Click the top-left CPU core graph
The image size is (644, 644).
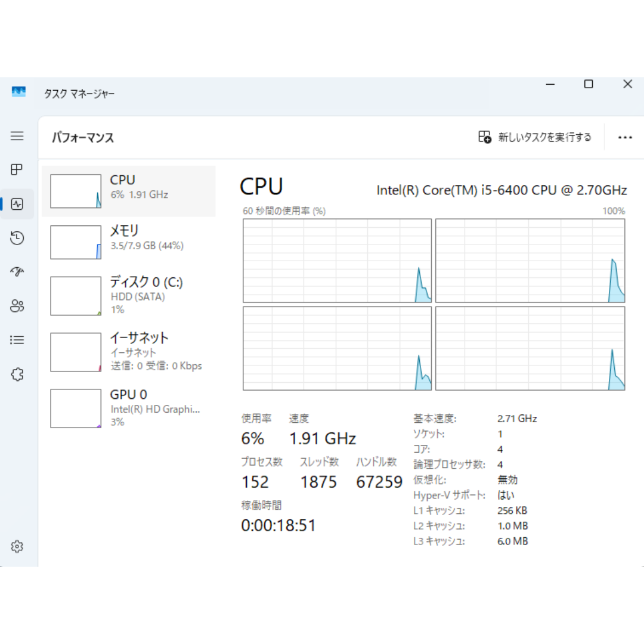(x=337, y=261)
